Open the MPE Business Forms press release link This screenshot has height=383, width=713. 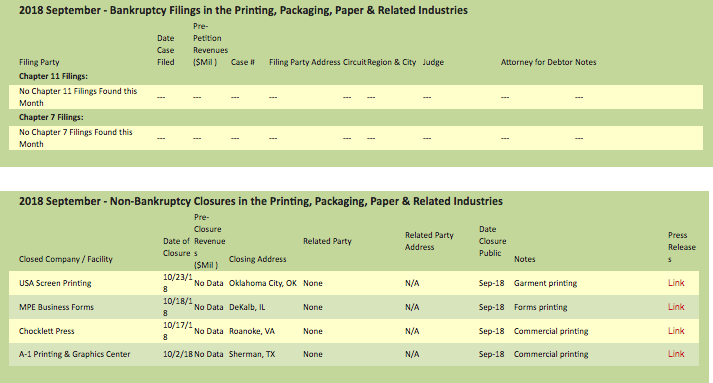coord(676,307)
